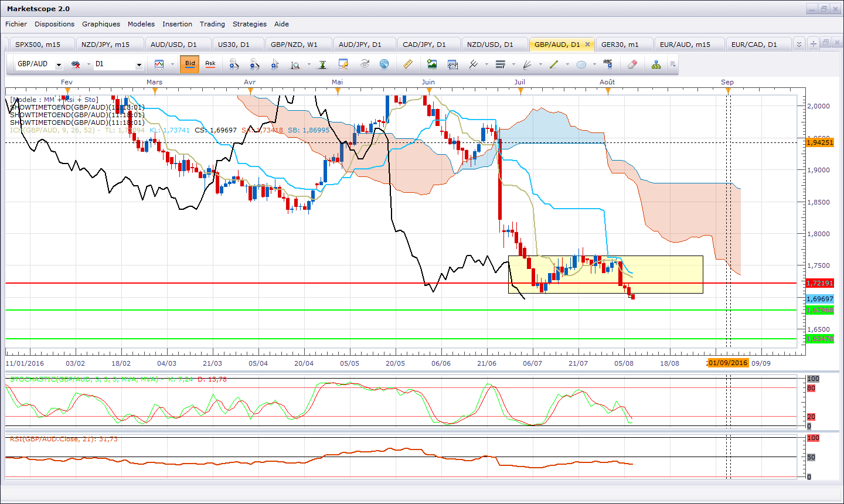The image size is (844, 504).
Task: Switch to the SPX500, m15 tab
Action: pyautogui.click(x=42, y=45)
